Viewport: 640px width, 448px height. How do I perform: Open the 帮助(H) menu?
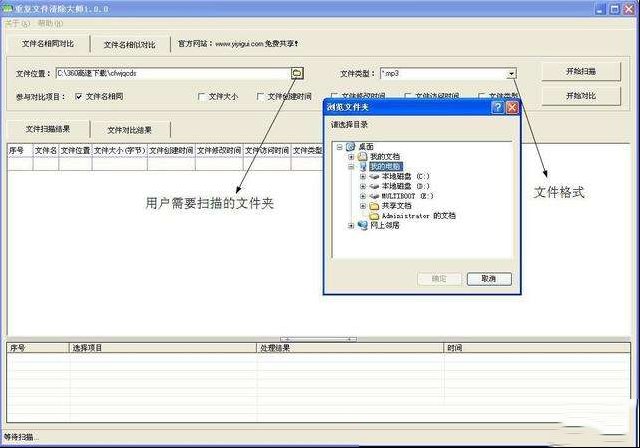coord(50,24)
